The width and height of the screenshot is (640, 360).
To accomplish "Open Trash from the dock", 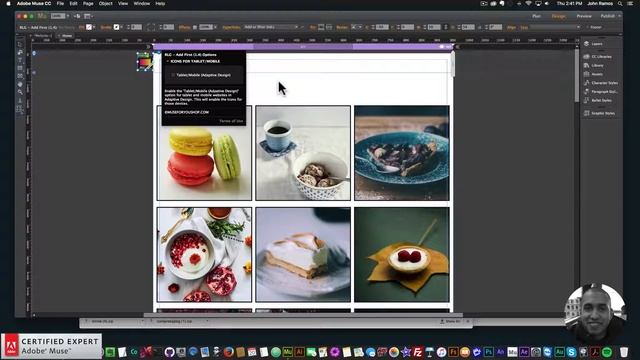I will (624, 352).
